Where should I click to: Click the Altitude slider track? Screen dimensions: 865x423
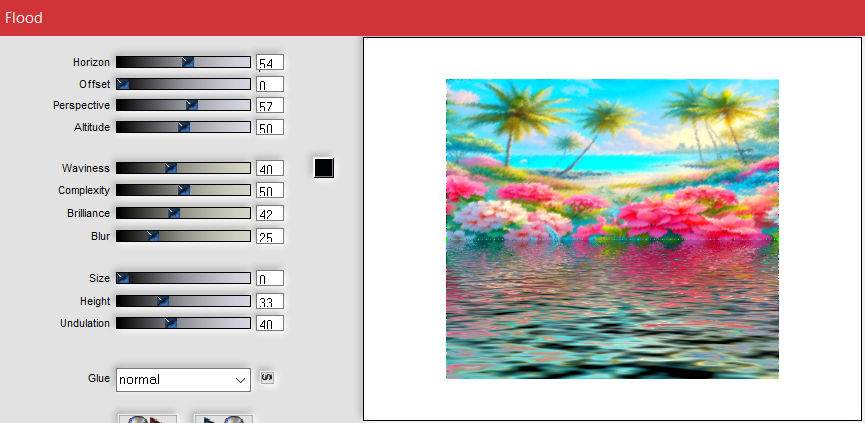pyautogui.click(x=183, y=127)
